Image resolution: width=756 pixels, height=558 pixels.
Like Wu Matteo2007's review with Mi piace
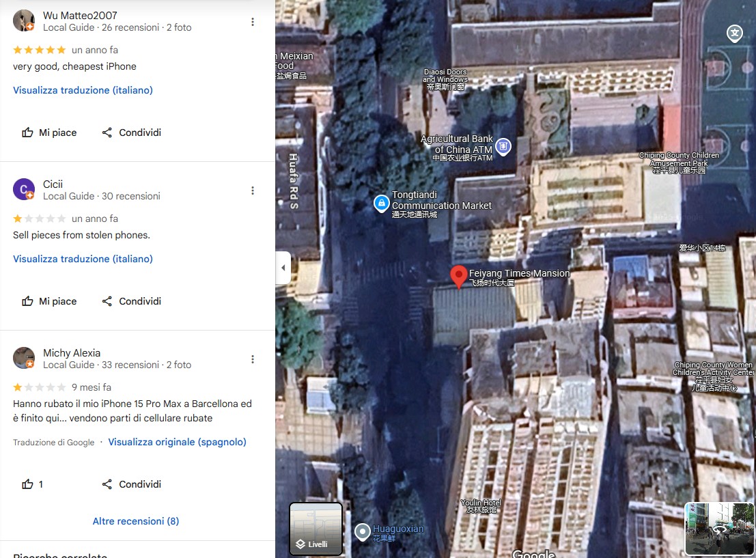pos(49,132)
